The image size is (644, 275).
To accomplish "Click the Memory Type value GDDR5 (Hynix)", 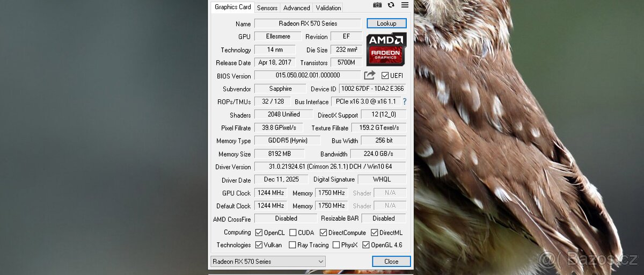I will pos(287,141).
